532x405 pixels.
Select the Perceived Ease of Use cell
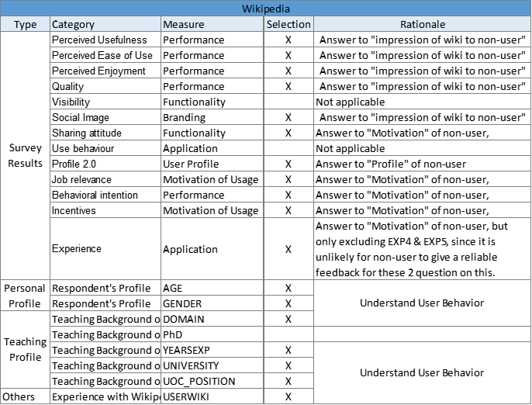(x=105, y=55)
